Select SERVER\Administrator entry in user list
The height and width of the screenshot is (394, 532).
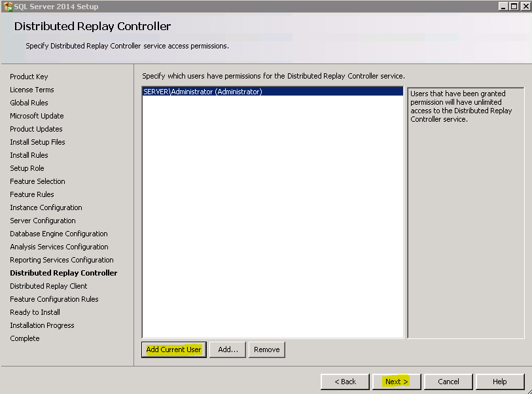[272, 92]
